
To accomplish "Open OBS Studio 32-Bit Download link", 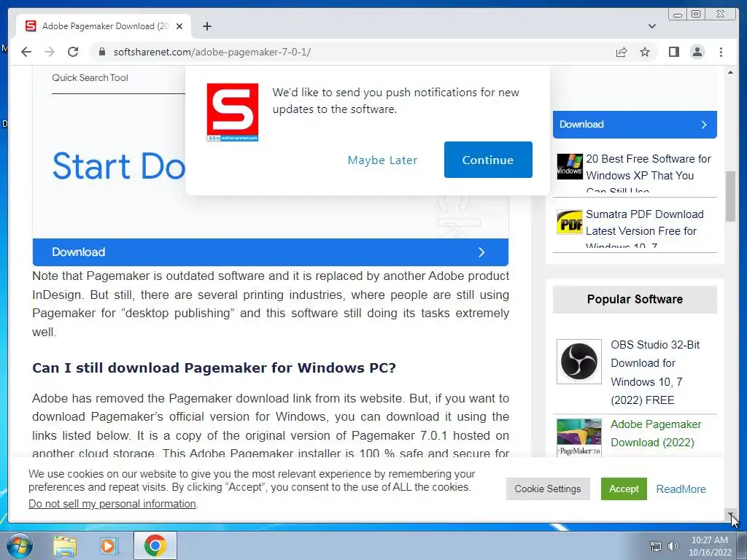I will [x=655, y=373].
